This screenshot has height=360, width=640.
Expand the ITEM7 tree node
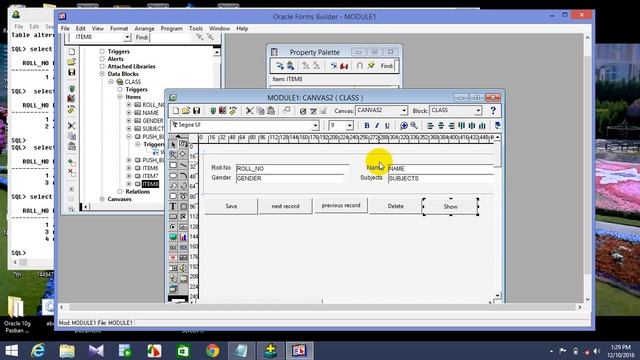point(129,176)
